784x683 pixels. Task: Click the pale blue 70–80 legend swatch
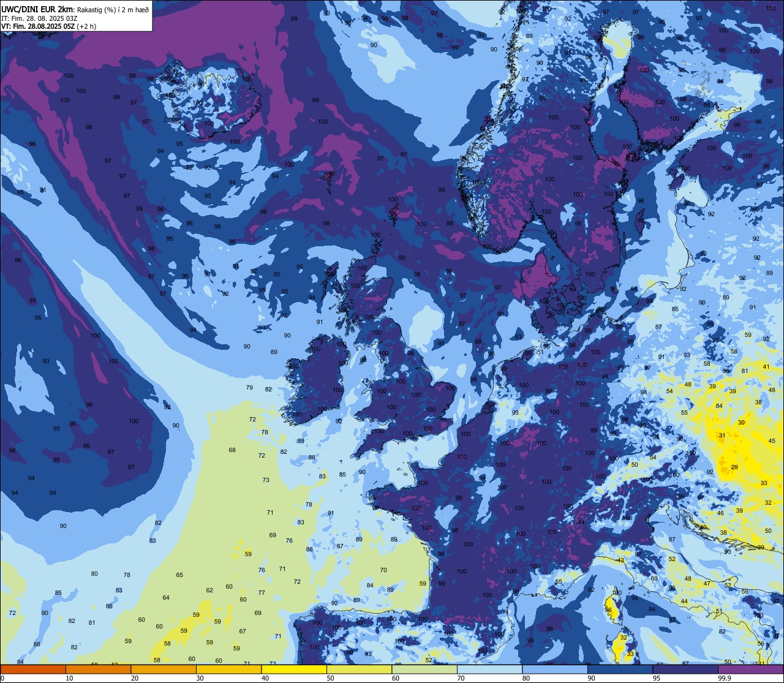click(x=489, y=669)
